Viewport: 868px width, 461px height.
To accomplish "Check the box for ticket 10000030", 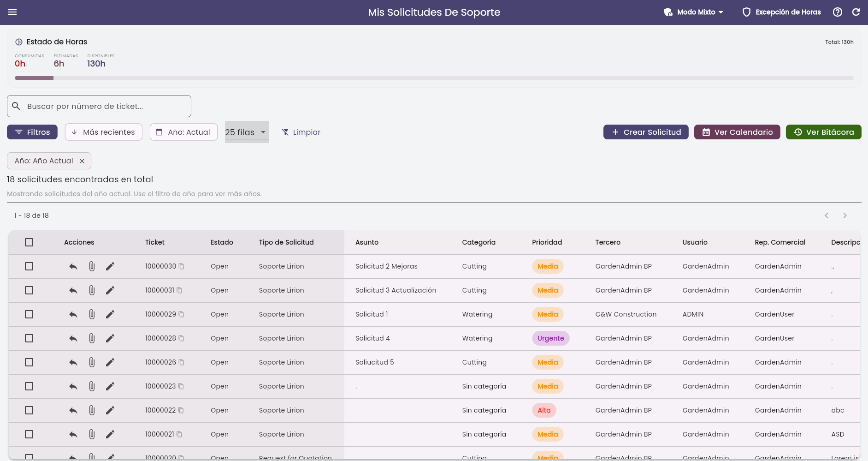I will 29,266.
